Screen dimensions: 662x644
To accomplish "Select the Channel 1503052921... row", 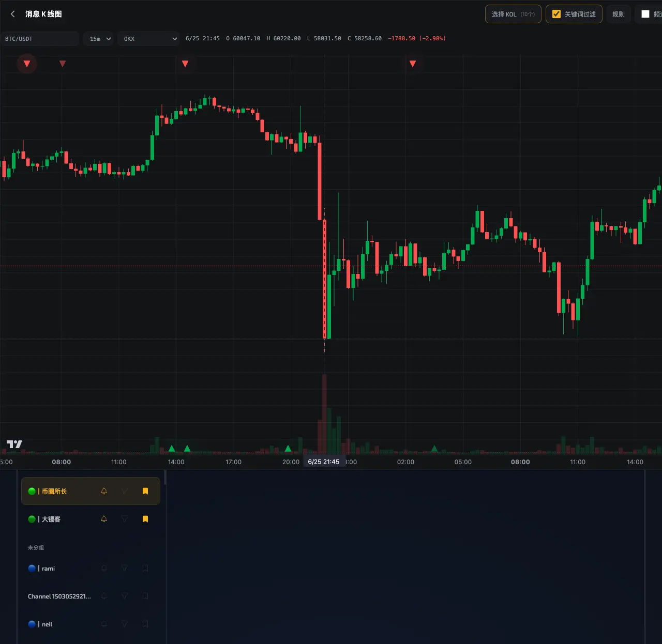I will (x=91, y=596).
